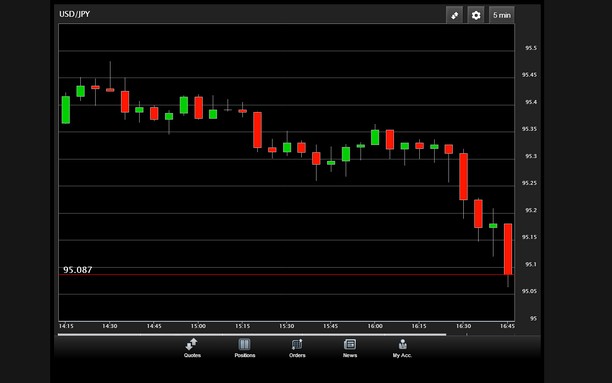Go to the Orders tab
The width and height of the screenshot is (612, 383).
(x=297, y=348)
